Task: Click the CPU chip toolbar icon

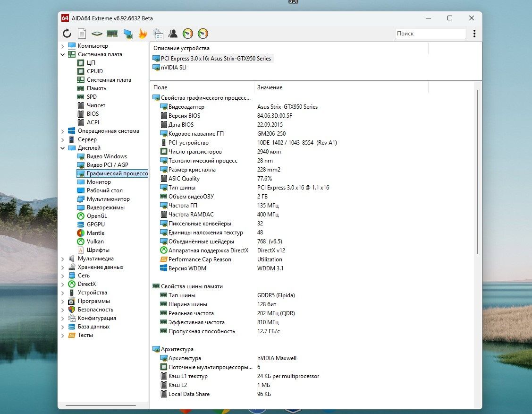Action: [97, 34]
